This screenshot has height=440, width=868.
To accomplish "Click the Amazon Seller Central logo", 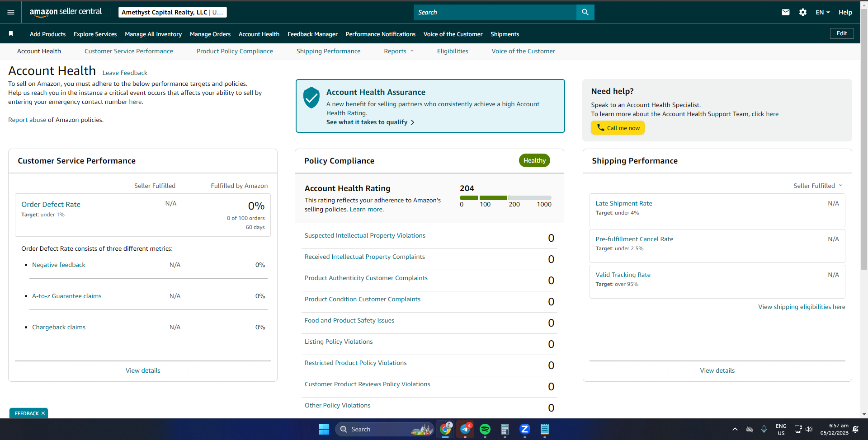I will point(66,12).
